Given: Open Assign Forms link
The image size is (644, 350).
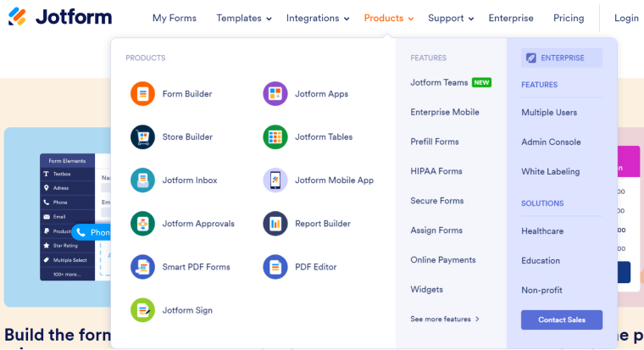Looking at the screenshot, I should [436, 231].
